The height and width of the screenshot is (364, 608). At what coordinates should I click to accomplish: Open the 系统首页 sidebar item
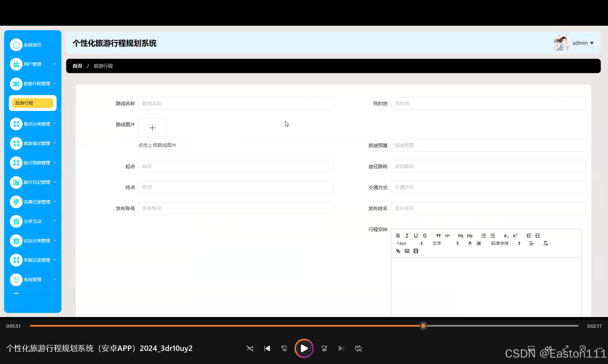click(x=32, y=45)
